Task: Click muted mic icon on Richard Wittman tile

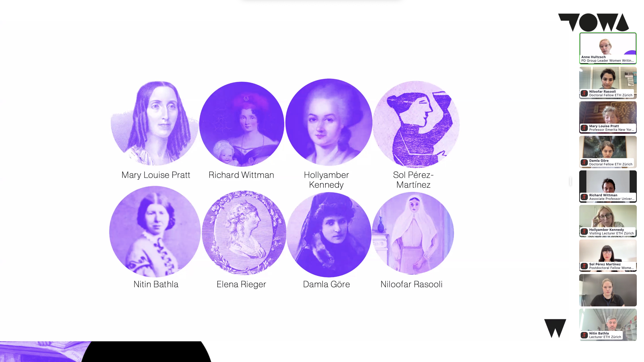Action: 584,197
